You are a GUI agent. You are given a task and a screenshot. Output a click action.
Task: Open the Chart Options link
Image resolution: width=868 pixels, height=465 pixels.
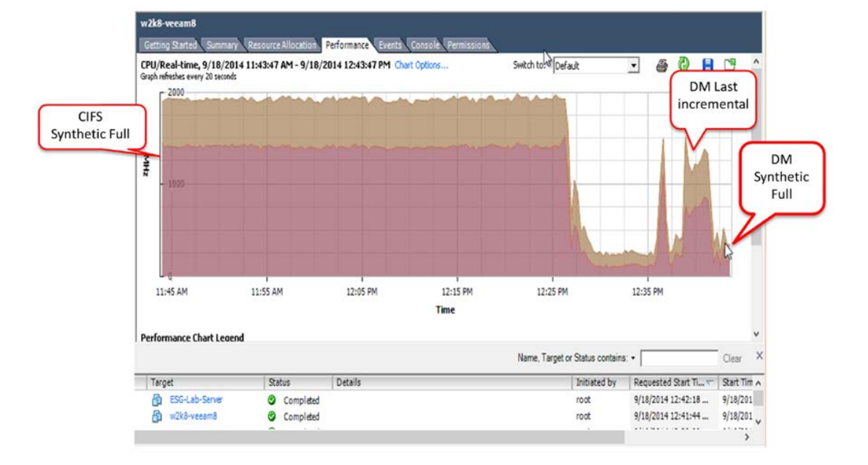click(421, 65)
